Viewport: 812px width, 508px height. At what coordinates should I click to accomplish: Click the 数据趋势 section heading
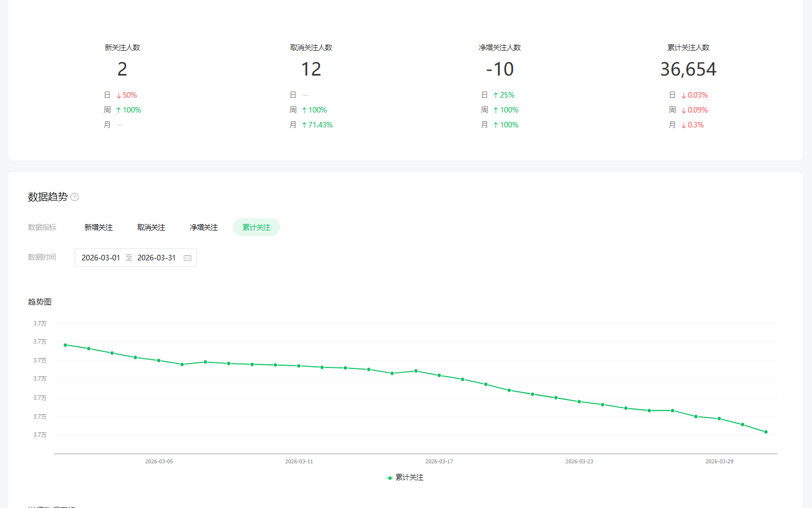(48, 197)
